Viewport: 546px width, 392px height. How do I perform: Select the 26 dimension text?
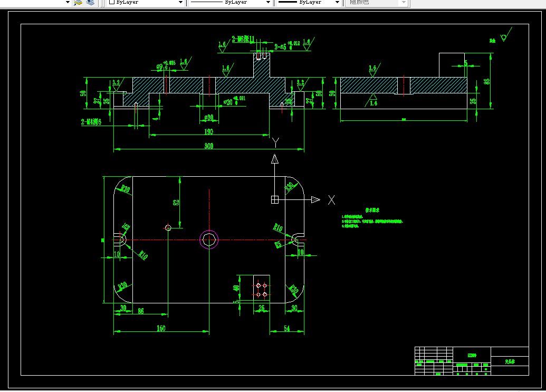pyautogui.click(x=262, y=308)
